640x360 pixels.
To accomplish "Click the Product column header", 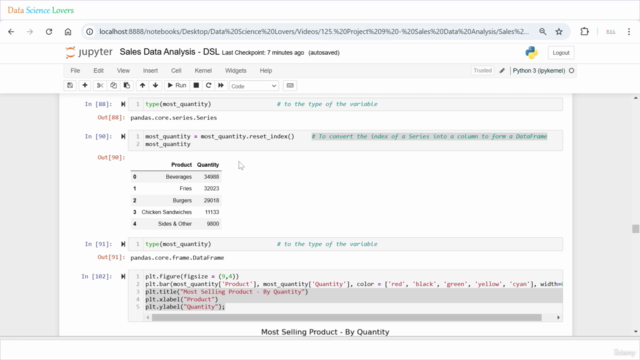I will (x=181, y=165).
